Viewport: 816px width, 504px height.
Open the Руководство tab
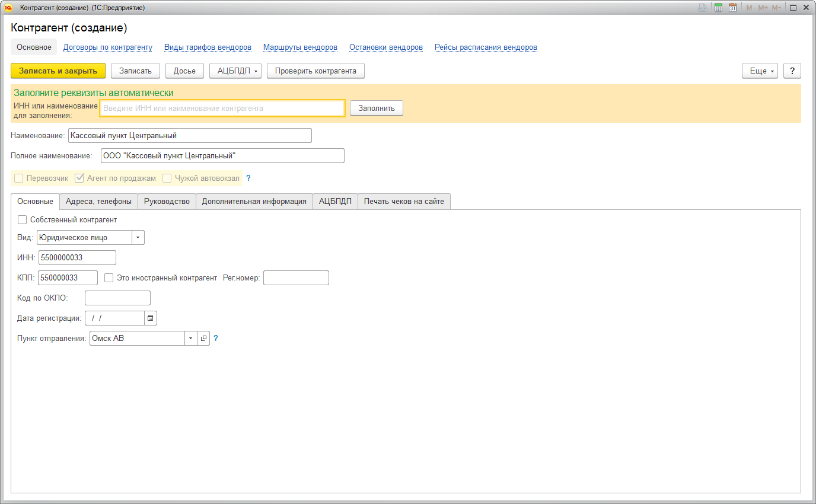coord(167,202)
